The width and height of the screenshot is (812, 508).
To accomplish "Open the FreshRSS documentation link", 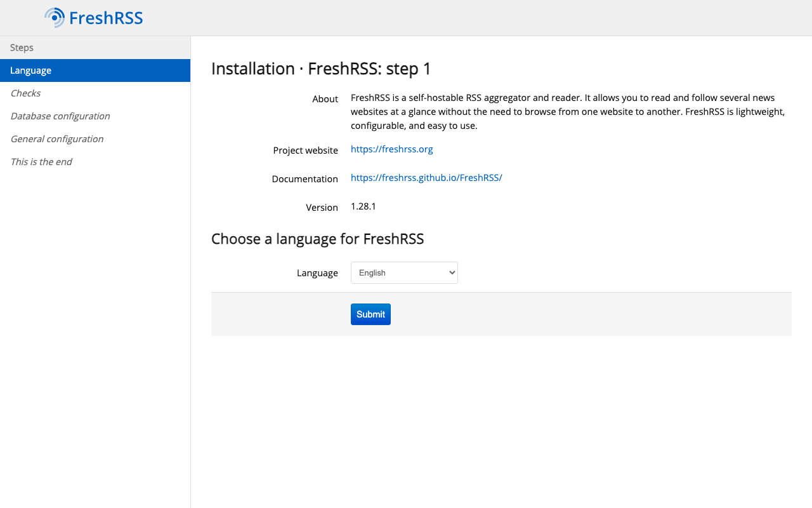I will click(x=426, y=177).
